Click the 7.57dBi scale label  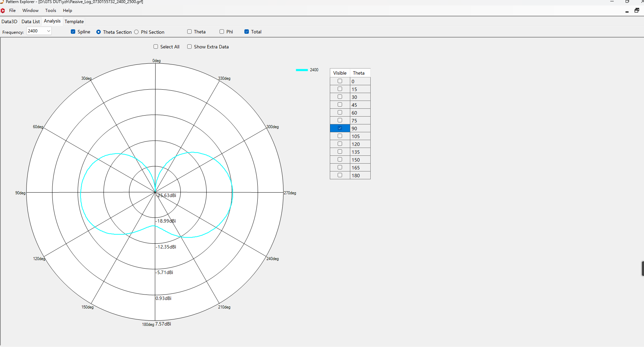point(163,324)
